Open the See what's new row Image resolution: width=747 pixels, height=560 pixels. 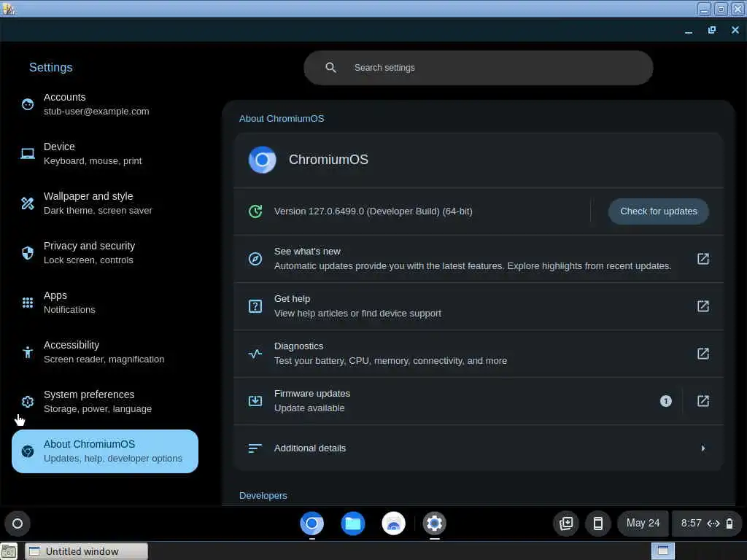(x=479, y=259)
